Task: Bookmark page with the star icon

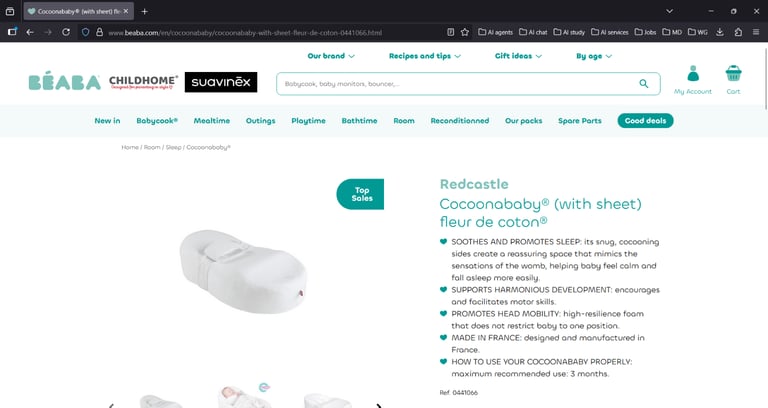Action: click(465, 32)
